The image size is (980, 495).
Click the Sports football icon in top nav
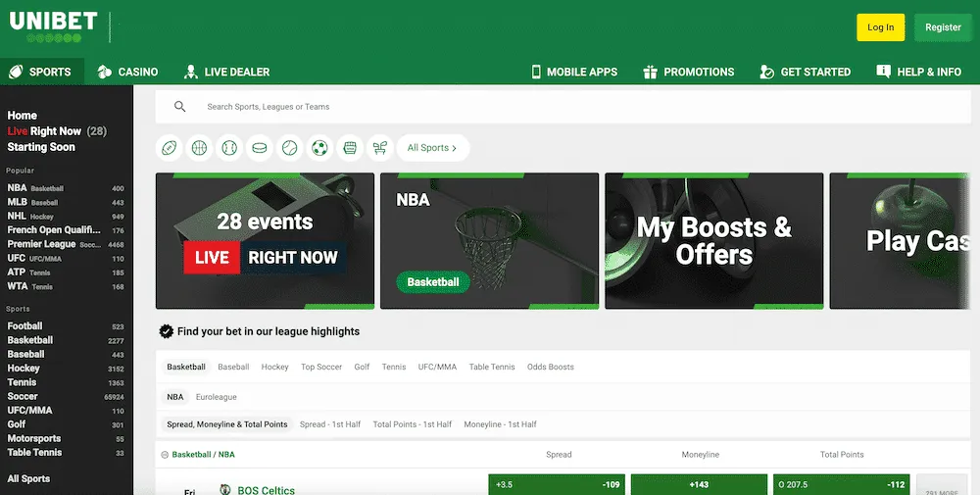pos(16,72)
